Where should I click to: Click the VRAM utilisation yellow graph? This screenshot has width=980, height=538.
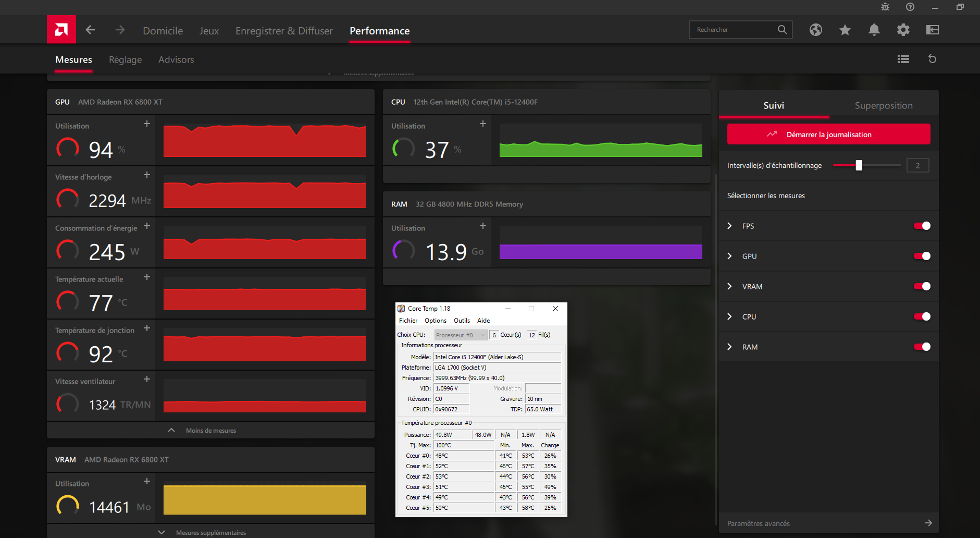[265, 498]
